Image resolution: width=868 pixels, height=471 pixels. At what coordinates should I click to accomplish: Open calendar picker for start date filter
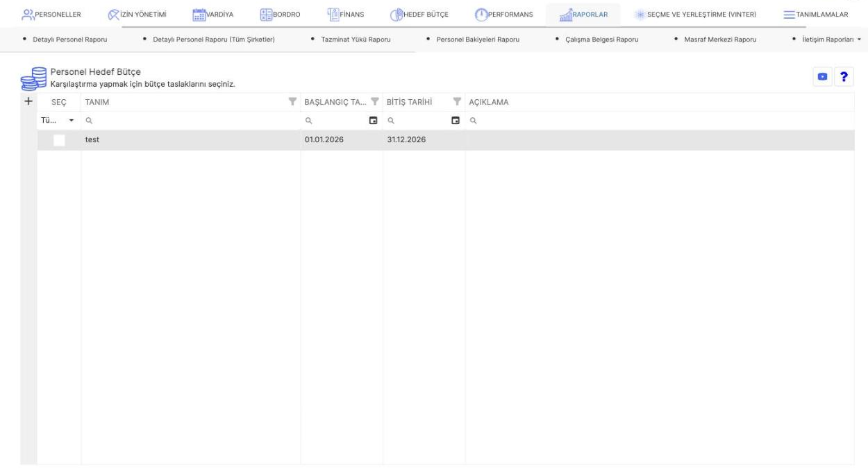tap(374, 121)
